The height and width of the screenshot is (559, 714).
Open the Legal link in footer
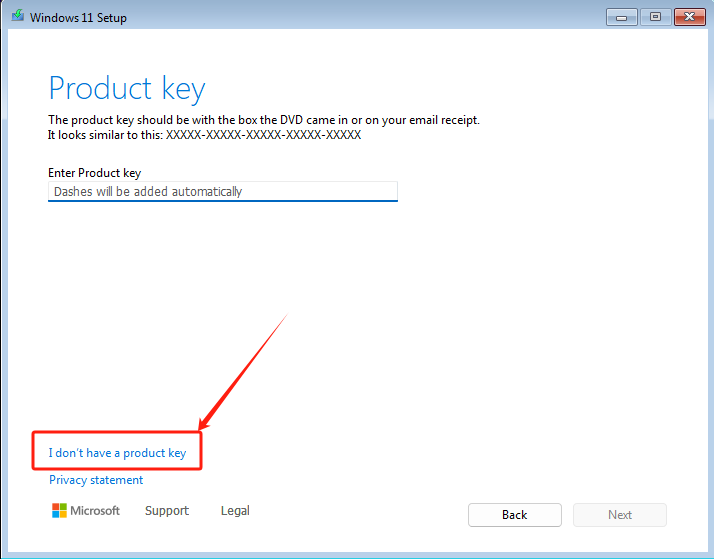(235, 511)
